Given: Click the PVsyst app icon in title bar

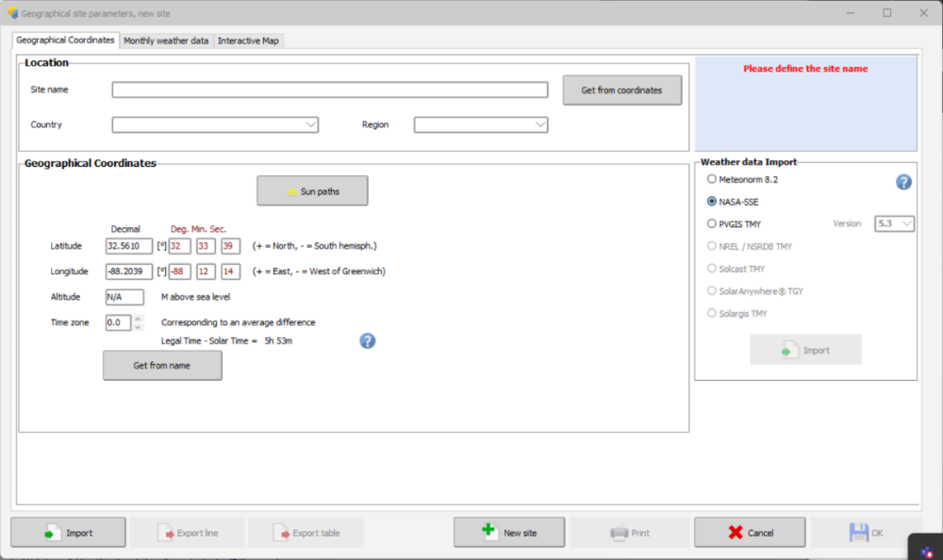Looking at the screenshot, I should 12,13.
